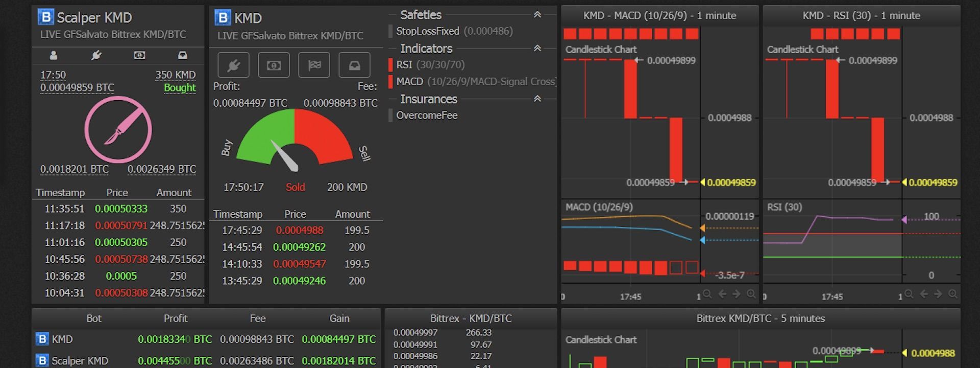Click the KMD - RSI (30) chart title
This screenshot has height=368, width=980.
862,16
